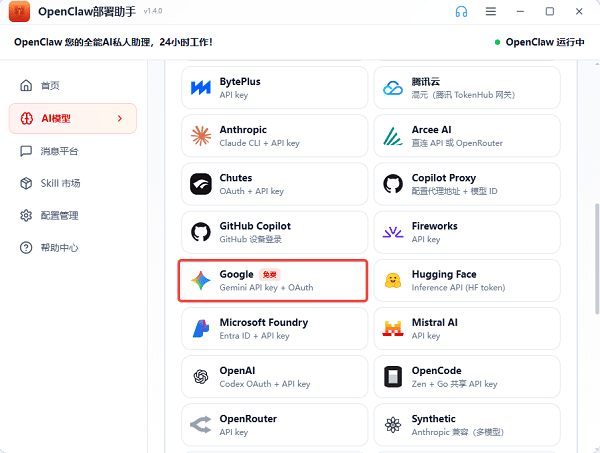Open 帮助中心 in the sidebar
The image size is (600, 453).
73,248
